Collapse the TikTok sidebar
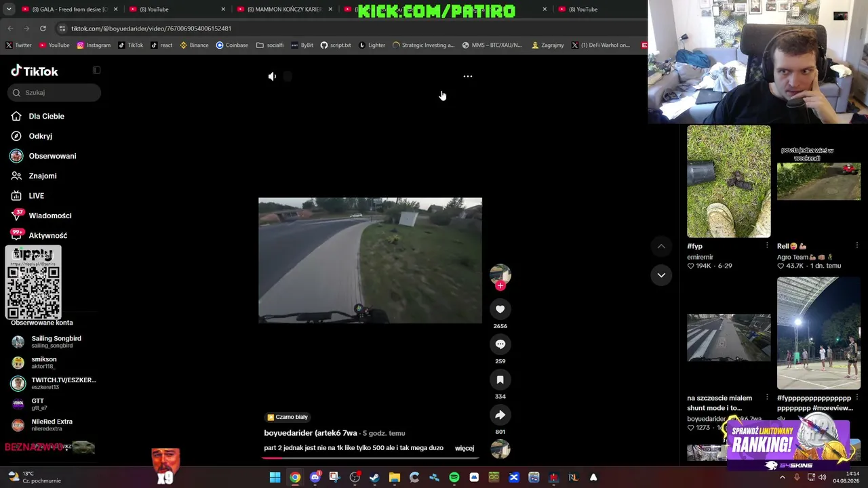868x488 pixels. click(x=97, y=70)
